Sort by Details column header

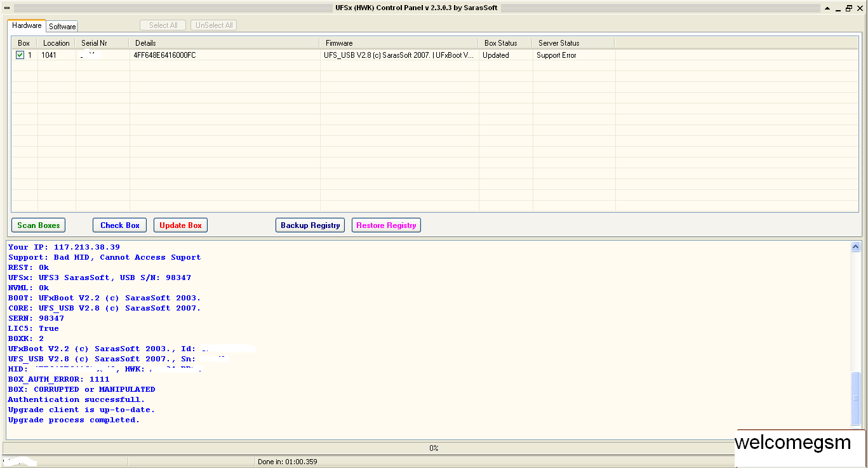225,43
